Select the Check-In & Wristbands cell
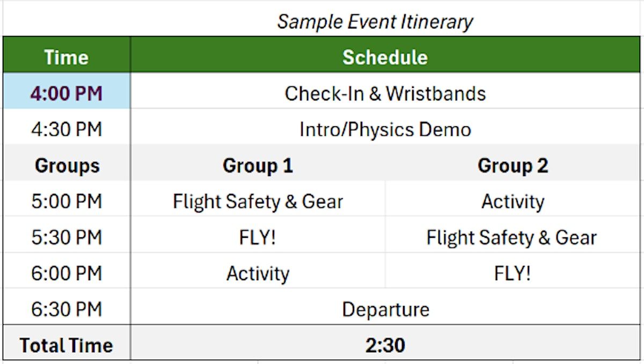644x364 pixels. click(x=385, y=93)
